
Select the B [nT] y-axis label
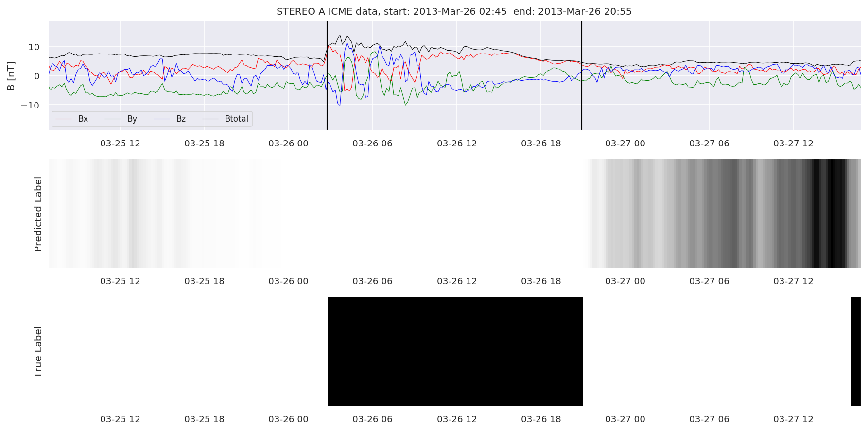pyautogui.click(x=11, y=76)
